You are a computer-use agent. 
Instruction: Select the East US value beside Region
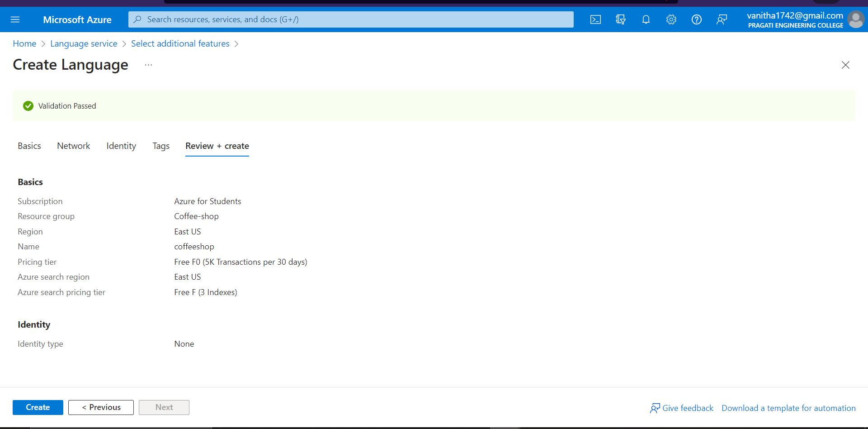188,232
